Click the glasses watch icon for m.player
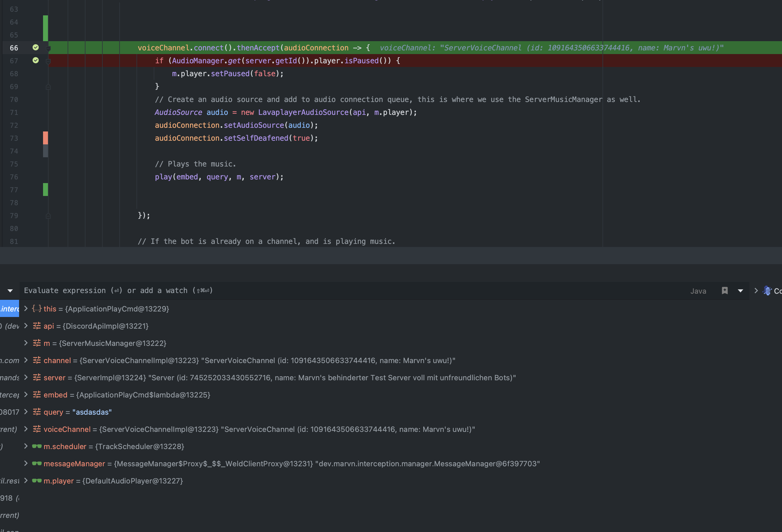 tap(37, 480)
